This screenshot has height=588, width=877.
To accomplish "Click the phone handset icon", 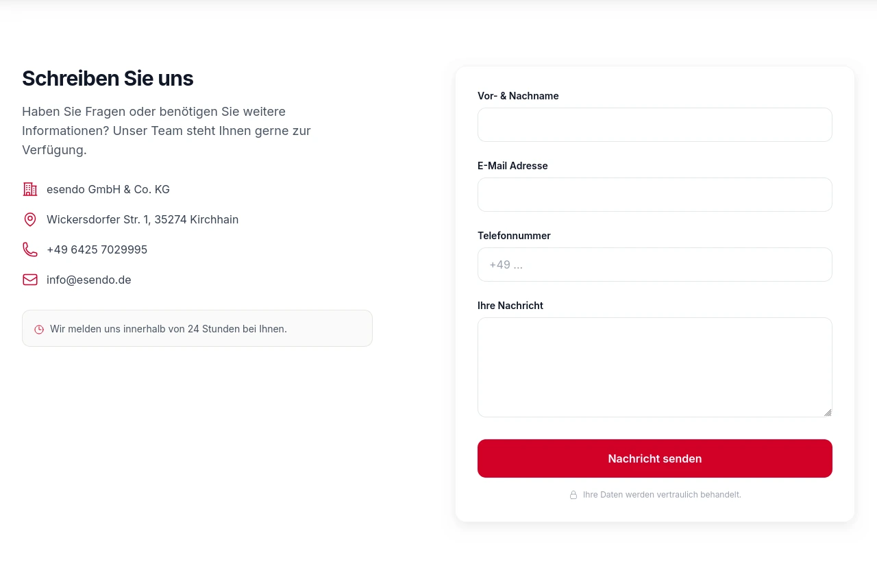I will 30,249.
